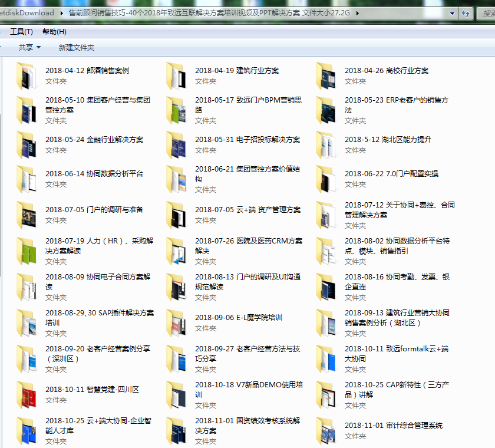Viewport: 495px width, 448px height.
Task: Open the 帮助(H) menu
Action: 54,31
